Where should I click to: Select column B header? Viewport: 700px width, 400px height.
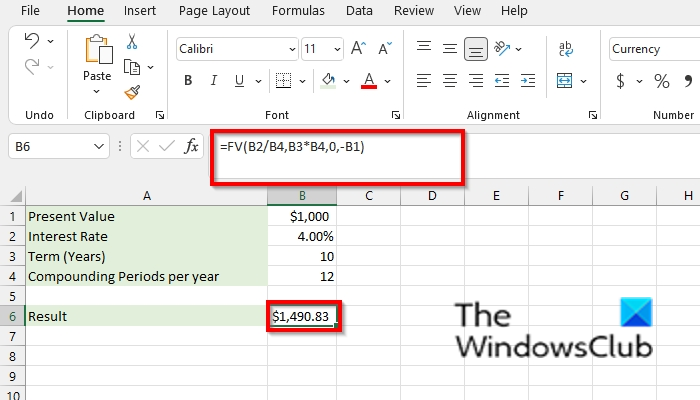point(302,196)
